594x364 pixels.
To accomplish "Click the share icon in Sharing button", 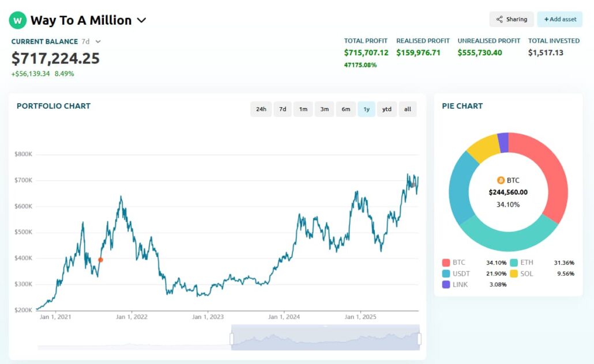I will [x=499, y=20].
